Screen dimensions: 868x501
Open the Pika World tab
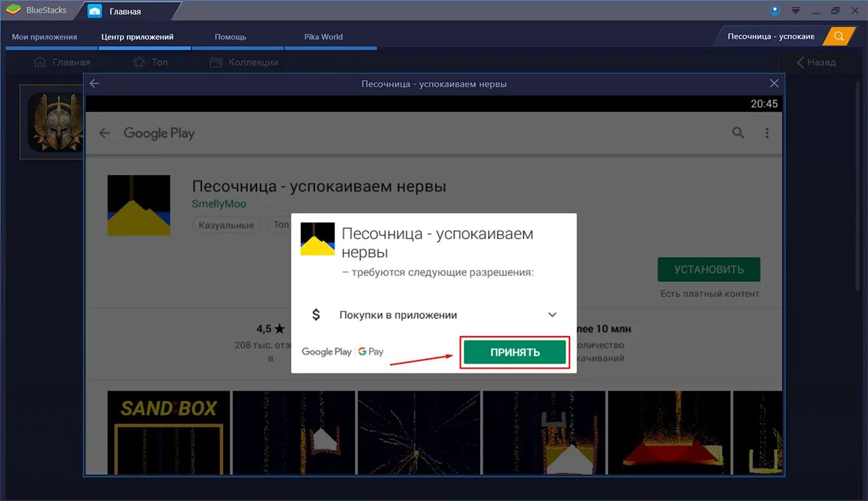(x=323, y=37)
